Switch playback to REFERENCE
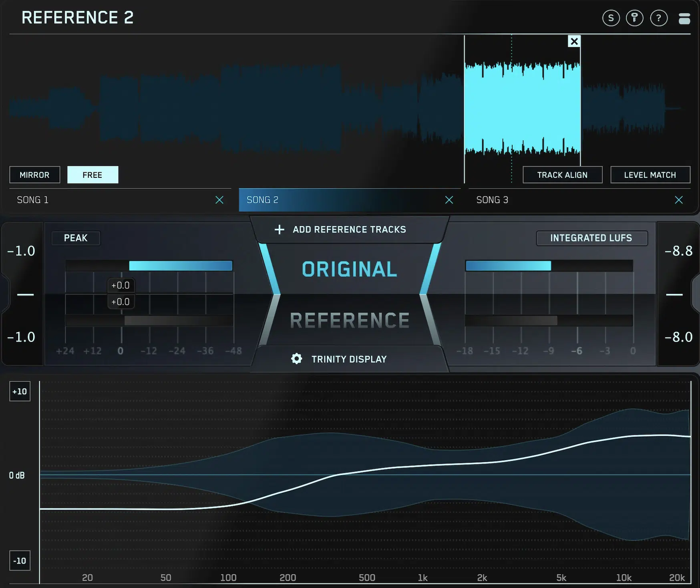Screen dimensions: 700x588 (x=350, y=320)
